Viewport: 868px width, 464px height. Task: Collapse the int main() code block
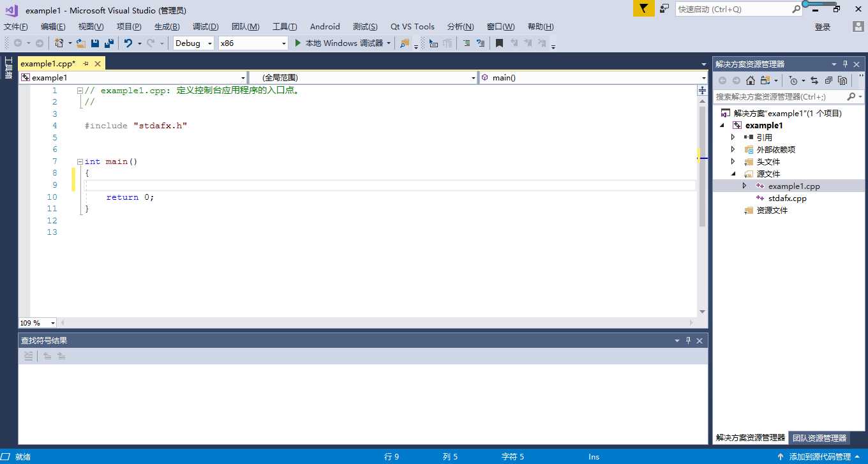click(x=79, y=161)
